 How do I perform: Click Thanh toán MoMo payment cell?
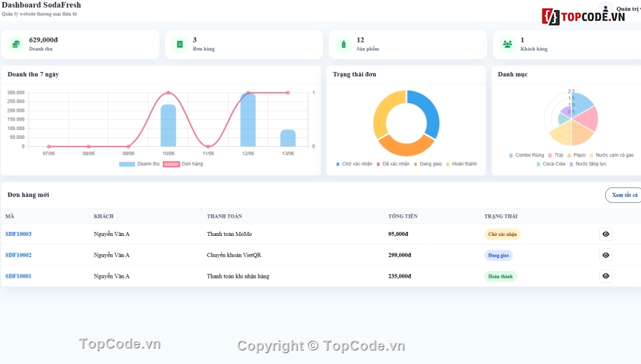tap(229, 234)
